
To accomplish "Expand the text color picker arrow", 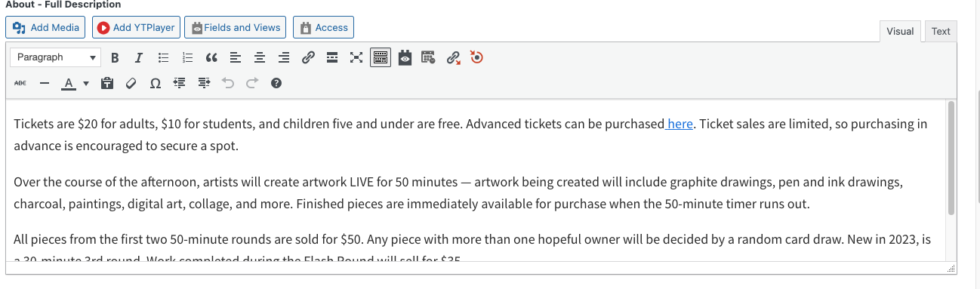I will click(x=86, y=83).
